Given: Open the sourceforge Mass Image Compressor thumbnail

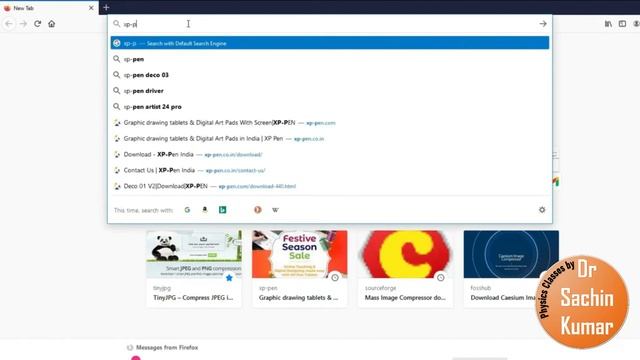Looking at the screenshot, I should [x=405, y=254].
